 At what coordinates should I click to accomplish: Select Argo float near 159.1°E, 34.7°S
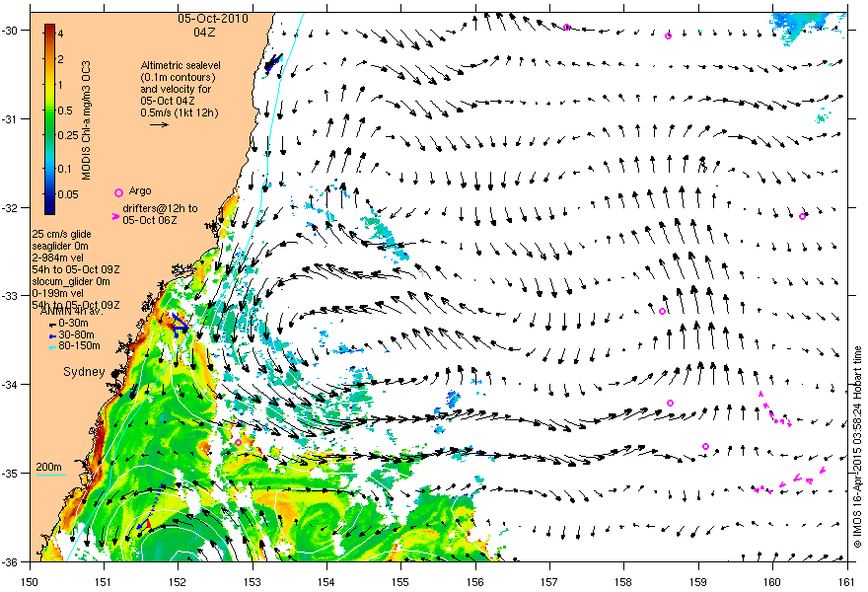pyautogui.click(x=705, y=446)
